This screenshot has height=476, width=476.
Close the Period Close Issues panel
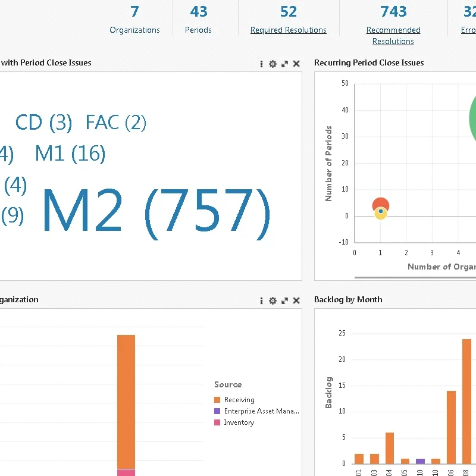click(x=296, y=64)
